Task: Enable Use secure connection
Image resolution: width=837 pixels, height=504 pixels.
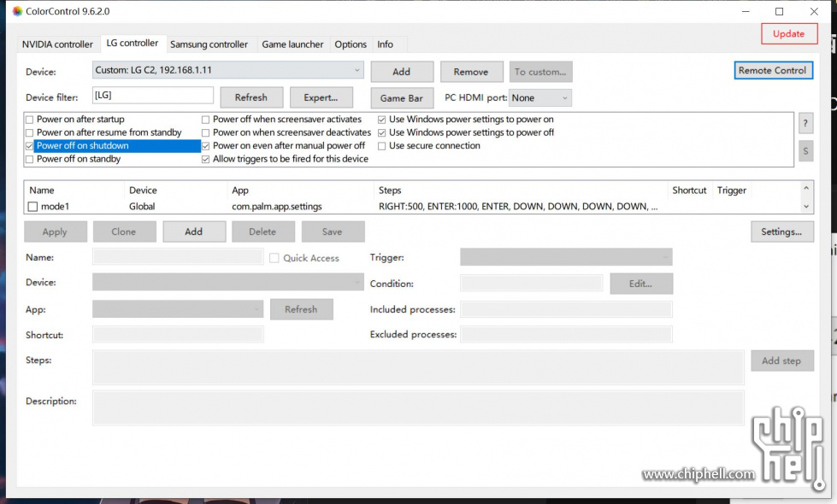Action: coord(381,145)
